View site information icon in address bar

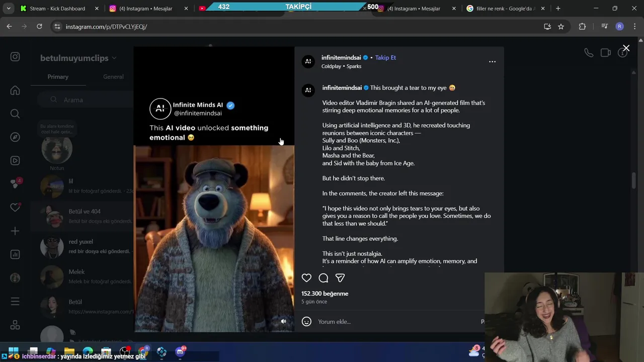pyautogui.click(x=57, y=27)
